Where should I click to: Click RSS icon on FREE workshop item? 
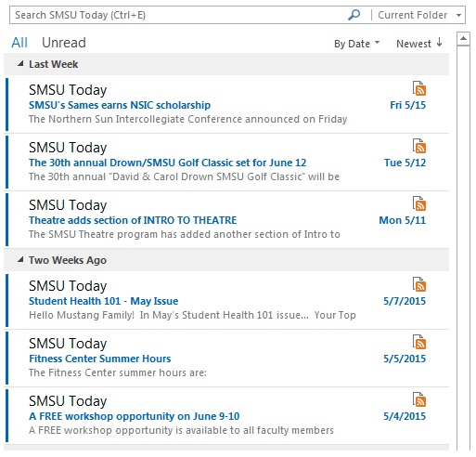click(x=419, y=399)
